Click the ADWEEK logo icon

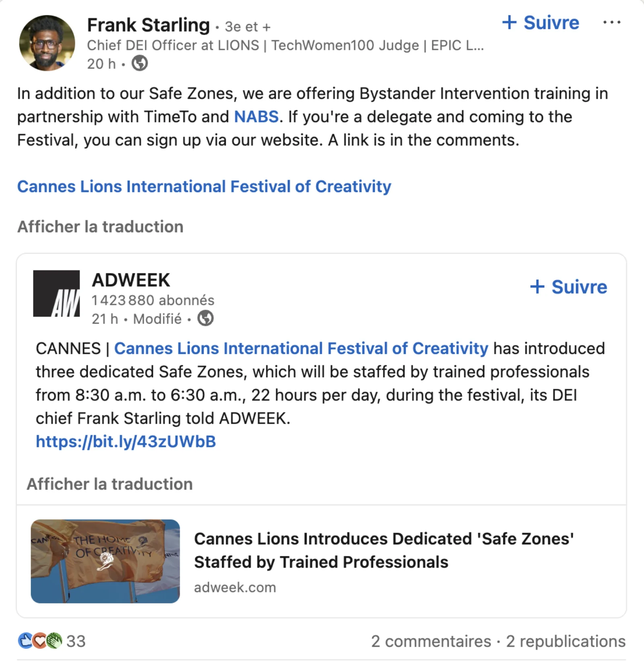tap(56, 294)
